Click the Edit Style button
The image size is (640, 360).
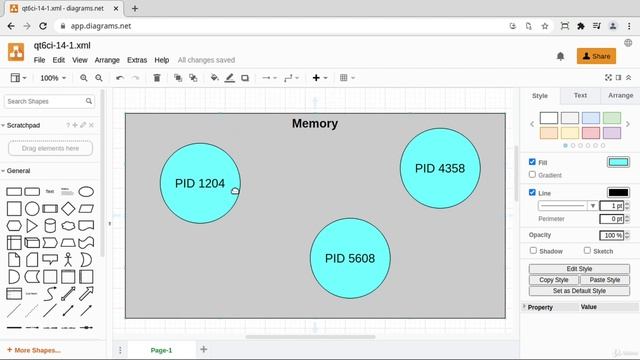579,269
